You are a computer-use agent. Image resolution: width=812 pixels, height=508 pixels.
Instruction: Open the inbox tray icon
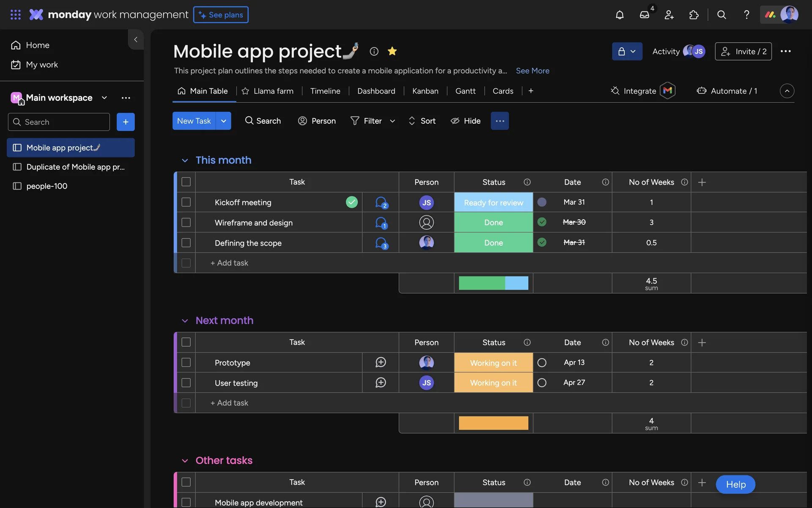click(645, 15)
